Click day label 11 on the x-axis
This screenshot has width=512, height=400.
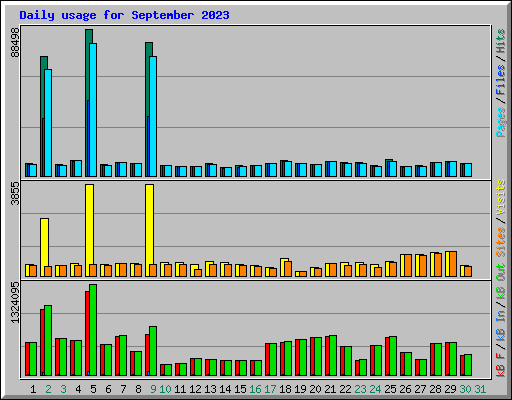(x=180, y=389)
